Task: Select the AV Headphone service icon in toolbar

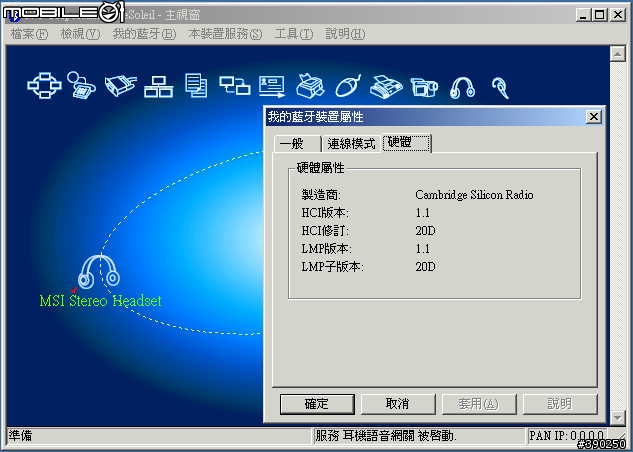Action: (462, 87)
